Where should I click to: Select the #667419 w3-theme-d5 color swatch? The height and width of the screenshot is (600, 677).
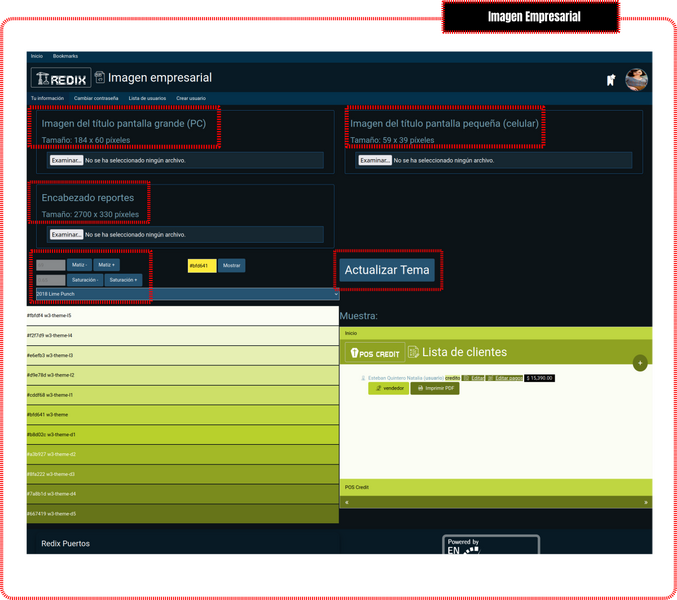[x=182, y=514]
